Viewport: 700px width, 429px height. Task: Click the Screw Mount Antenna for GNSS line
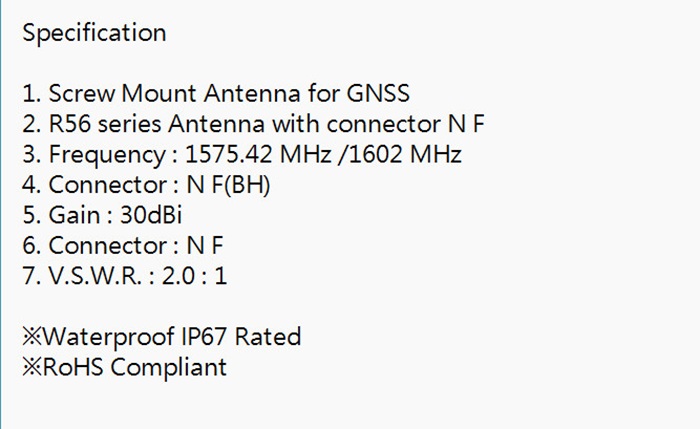click(x=215, y=94)
